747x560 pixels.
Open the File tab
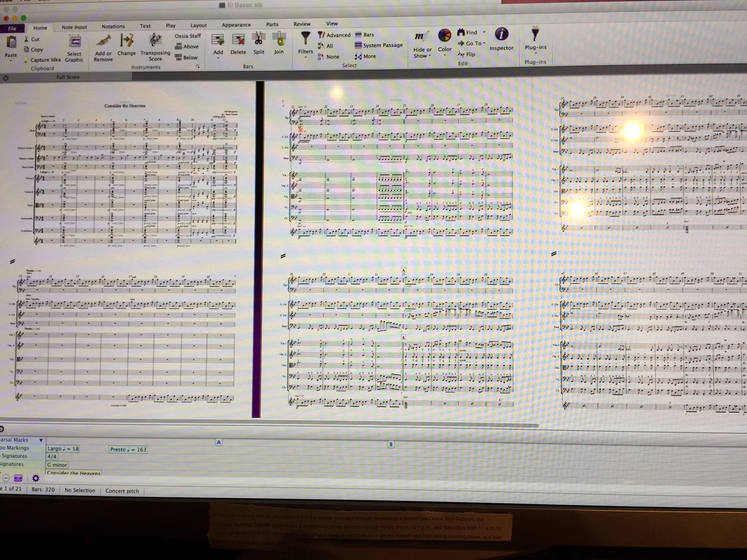pos(12,28)
